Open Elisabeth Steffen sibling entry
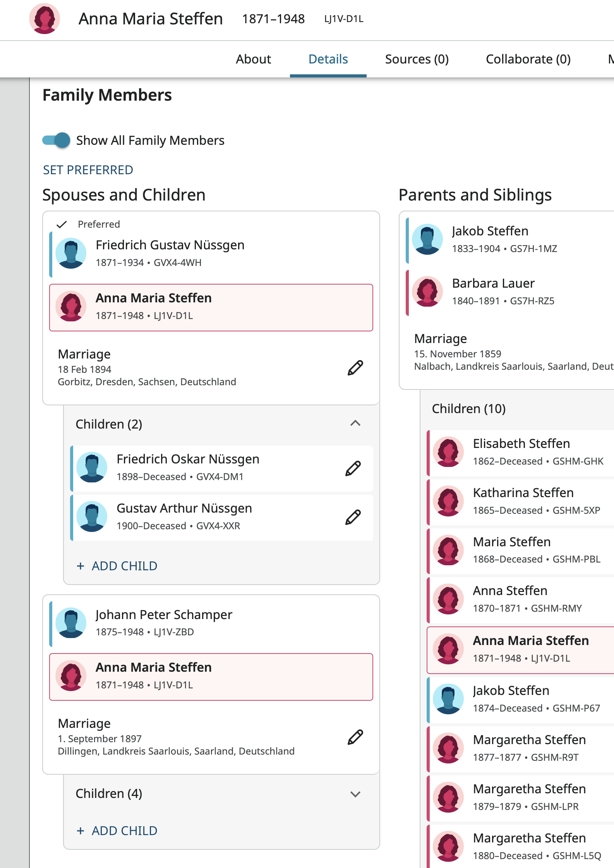The width and height of the screenshot is (614, 868). (520, 452)
